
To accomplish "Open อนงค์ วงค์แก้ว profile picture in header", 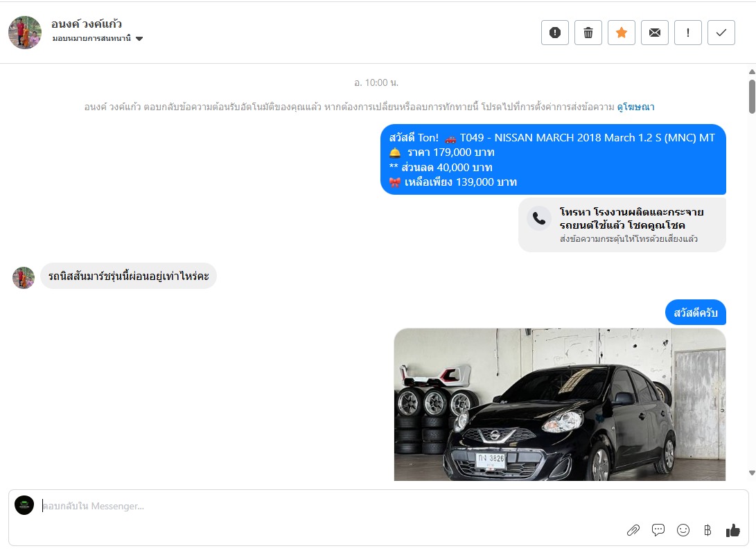I will tap(25, 33).
